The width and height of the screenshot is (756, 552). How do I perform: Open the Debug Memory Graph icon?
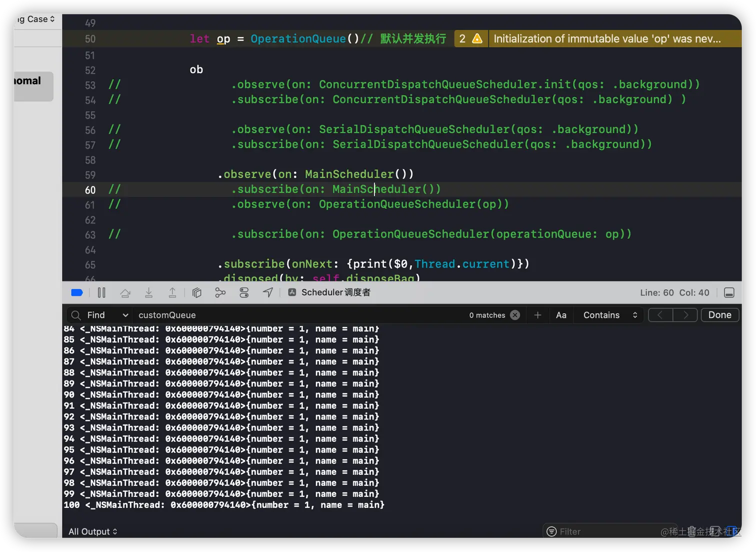(220, 292)
